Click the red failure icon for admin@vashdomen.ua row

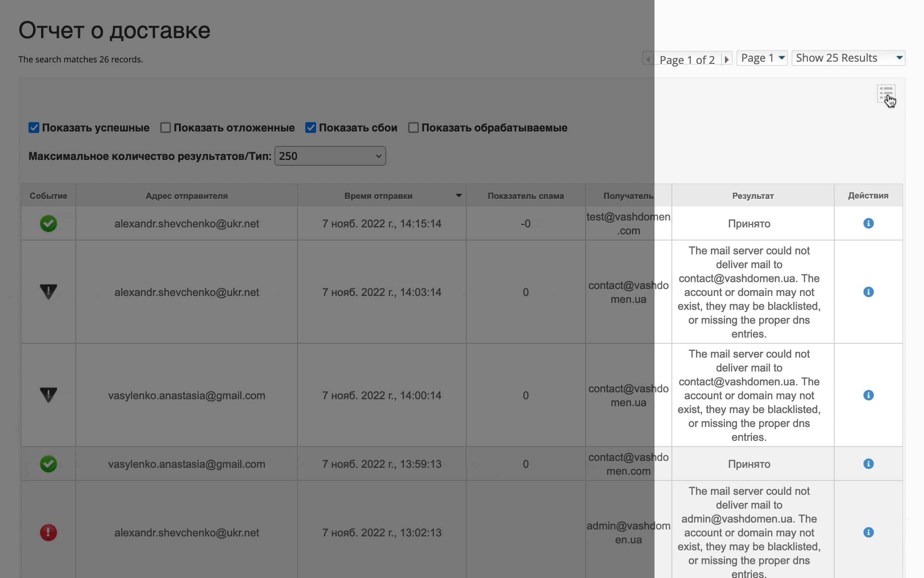[48, 533]
